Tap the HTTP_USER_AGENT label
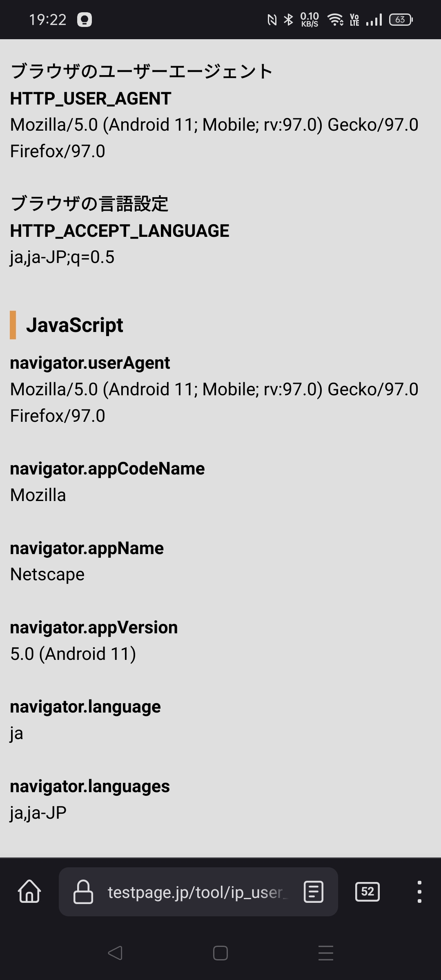The height and width of the screenshot is (980, 441). click(90, 99)
